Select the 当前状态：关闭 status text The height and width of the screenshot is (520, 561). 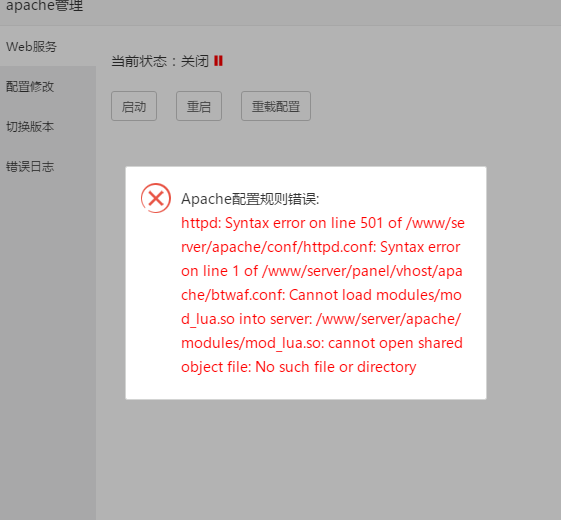[x=160, y=61]
